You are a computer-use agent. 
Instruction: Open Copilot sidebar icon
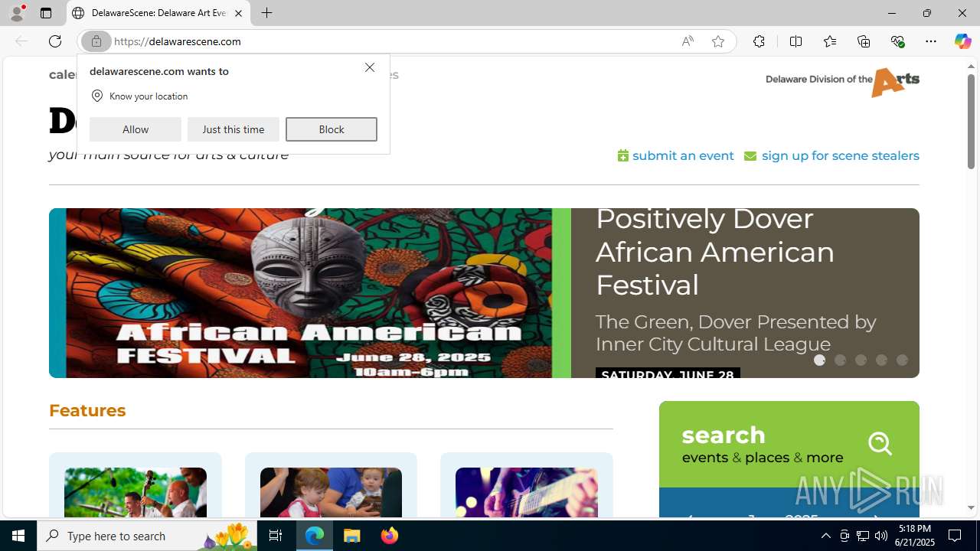click(x=962, y=41)
